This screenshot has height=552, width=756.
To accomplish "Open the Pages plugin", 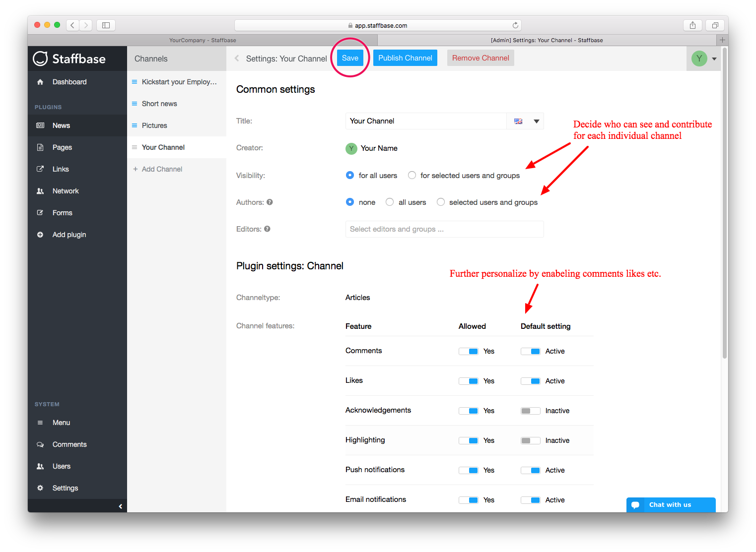I will tap(62, 147).
